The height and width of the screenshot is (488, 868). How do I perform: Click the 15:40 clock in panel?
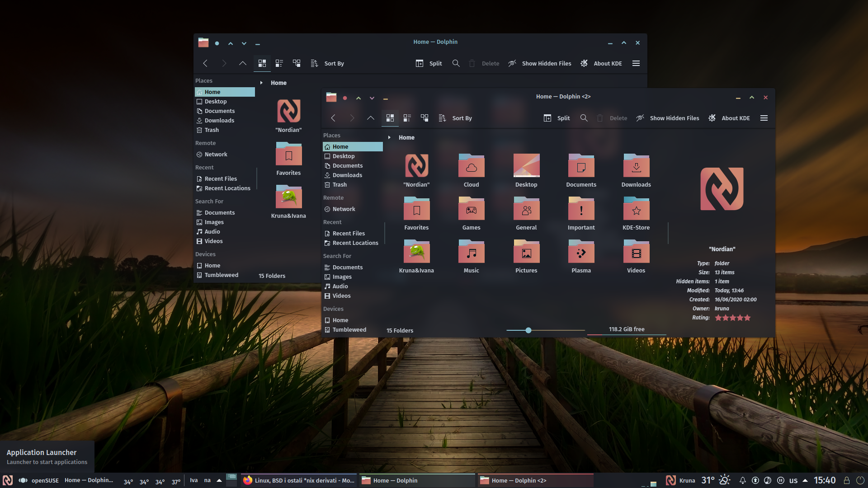pyautogui.click(x=825, y=480)
